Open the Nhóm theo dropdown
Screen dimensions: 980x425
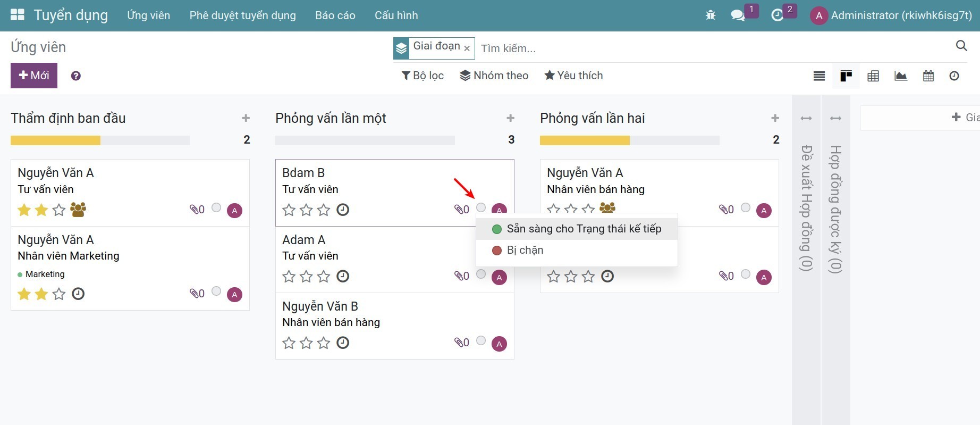click(x=494, y=76)
